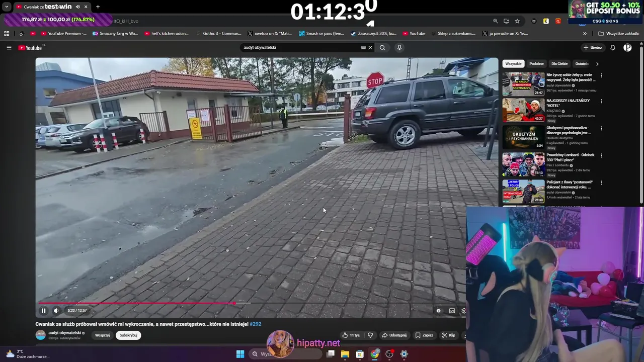Open the player settings gear
644x362 pixels.
[x=463, y=311]
